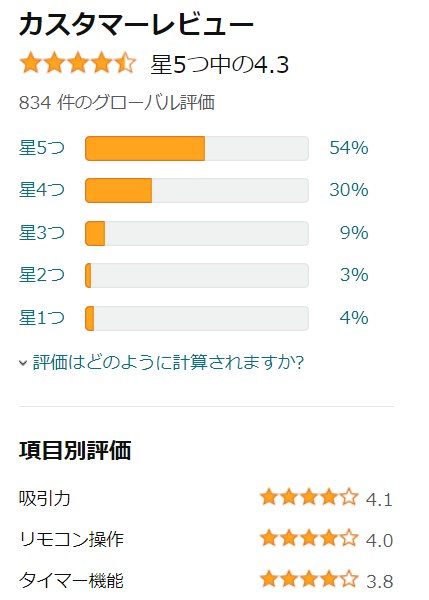This screenshot has height=600, width=429.
Task: Click the 4-star histogram bar
Action: click(x=197, y=190)
